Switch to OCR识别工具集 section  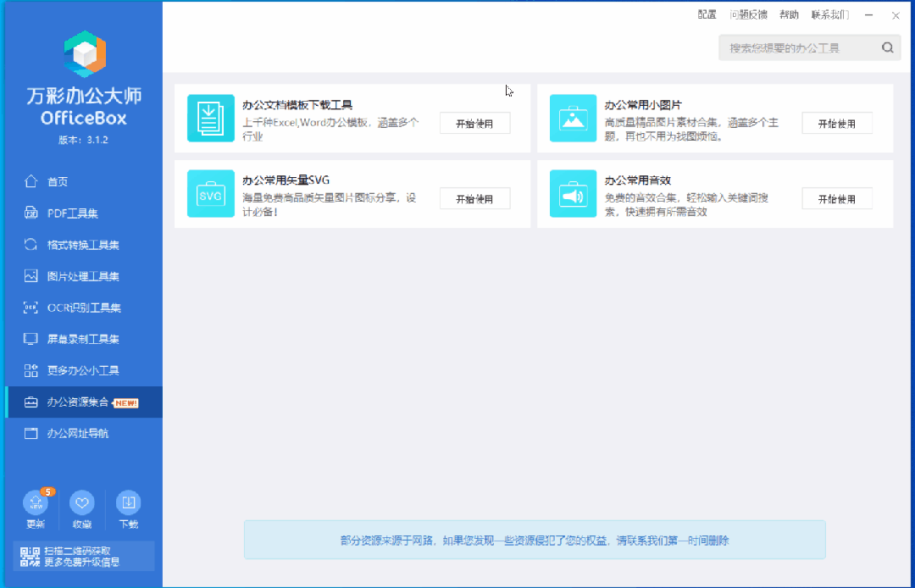tap(84, 308)
